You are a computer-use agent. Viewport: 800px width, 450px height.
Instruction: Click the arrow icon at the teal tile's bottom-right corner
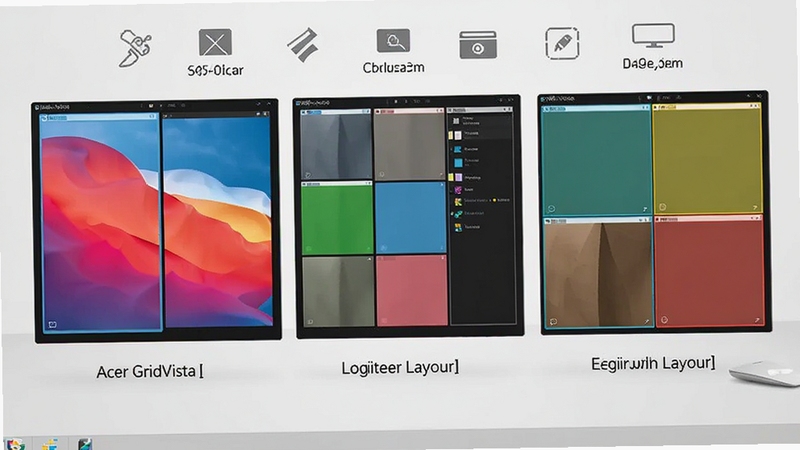[644, 209]
